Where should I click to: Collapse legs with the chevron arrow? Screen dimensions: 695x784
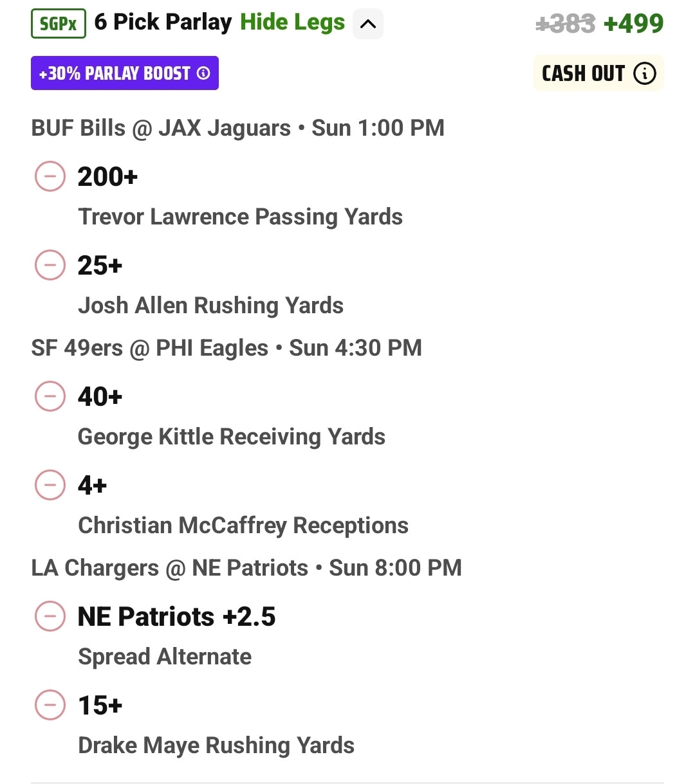[x=368, y=24]
